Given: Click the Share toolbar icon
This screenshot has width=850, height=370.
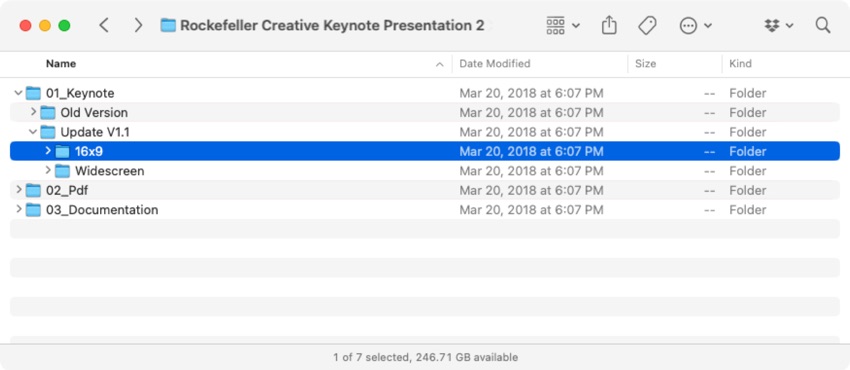Looking at the screenshot, I should 609,25.
